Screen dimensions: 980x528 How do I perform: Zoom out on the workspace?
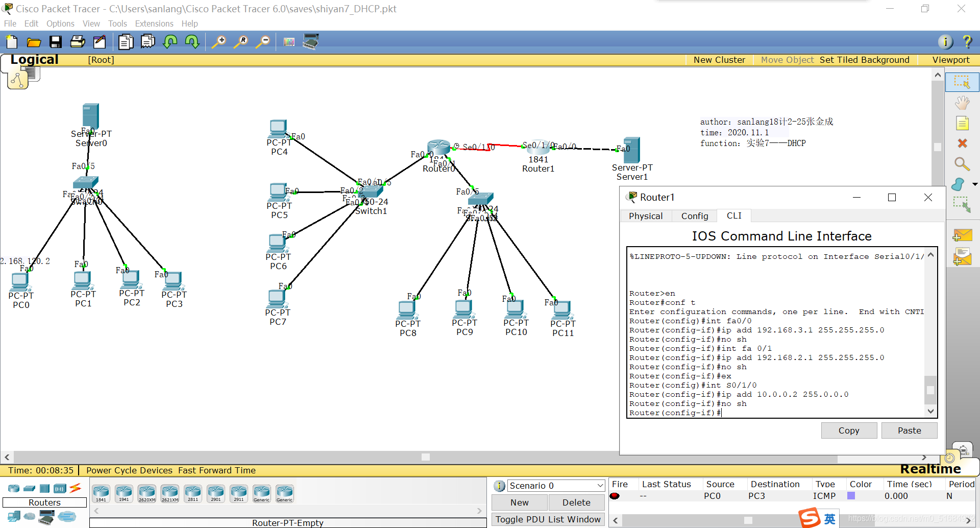(263, 42)
